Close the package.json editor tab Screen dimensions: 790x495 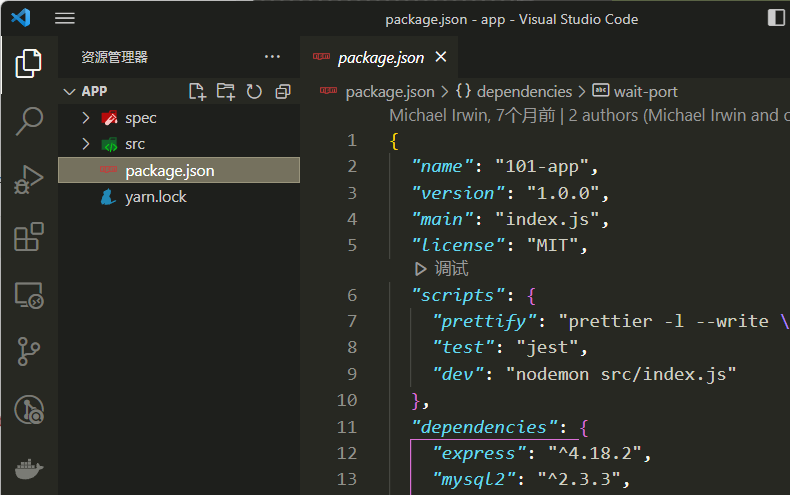click(440, 57)
